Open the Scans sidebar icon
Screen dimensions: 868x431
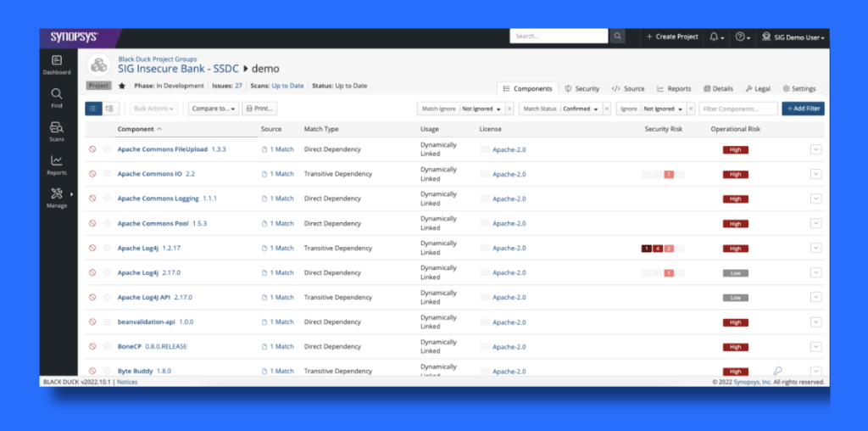[x=57, y=132]
